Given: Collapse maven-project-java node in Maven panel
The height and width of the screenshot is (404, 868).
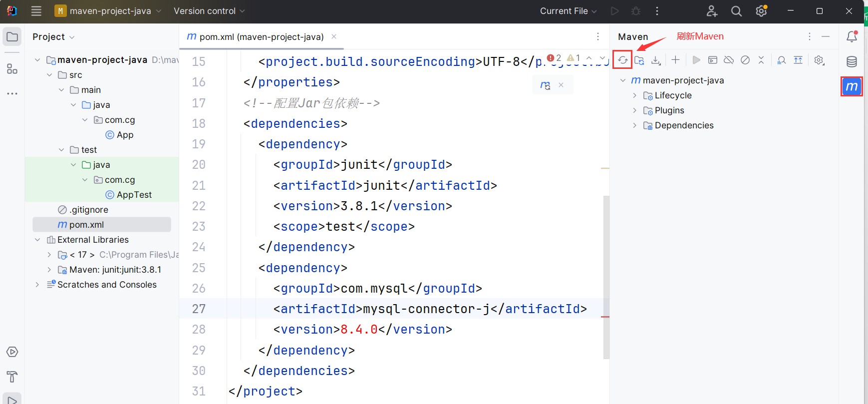Looking at the screenshot, I should coord(622,80).
